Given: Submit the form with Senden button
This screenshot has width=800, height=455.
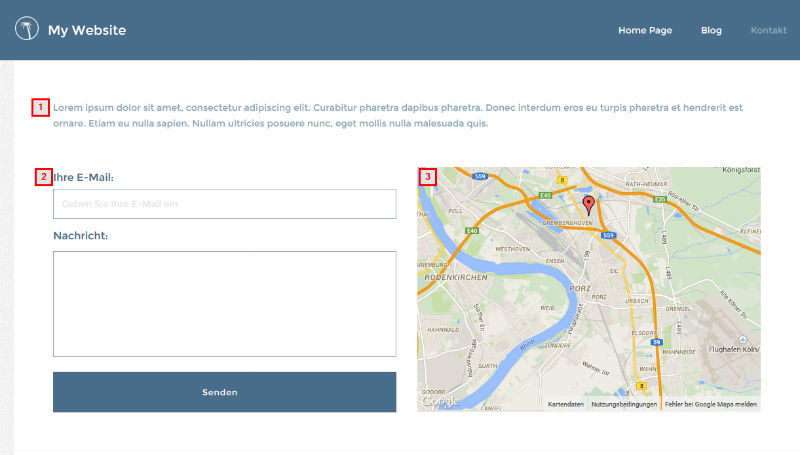Looking at the screenshot, I should [x=224, y=392].
